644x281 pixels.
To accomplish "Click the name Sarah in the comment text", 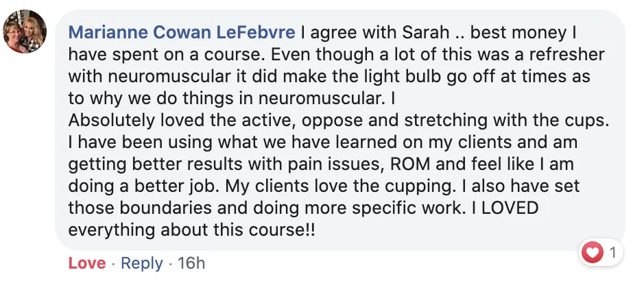I will click(425, 33).
